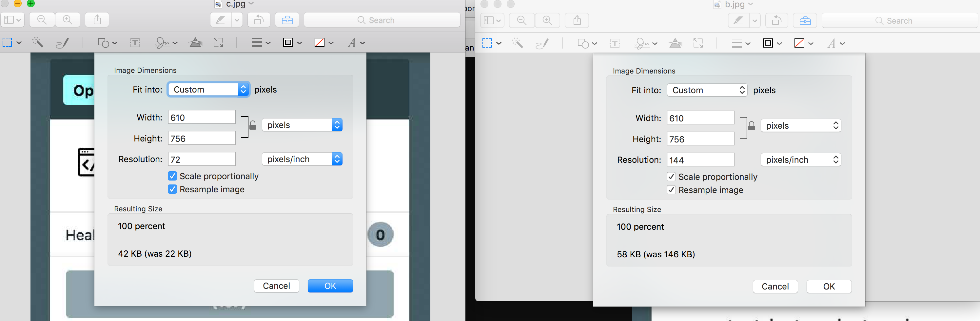Select Sketch tool in b.jpg window
980x321 pixels.
(542, 43)
